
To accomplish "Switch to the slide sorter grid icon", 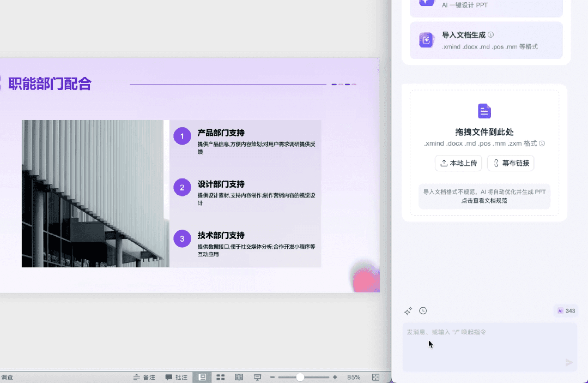I will 220,376.
